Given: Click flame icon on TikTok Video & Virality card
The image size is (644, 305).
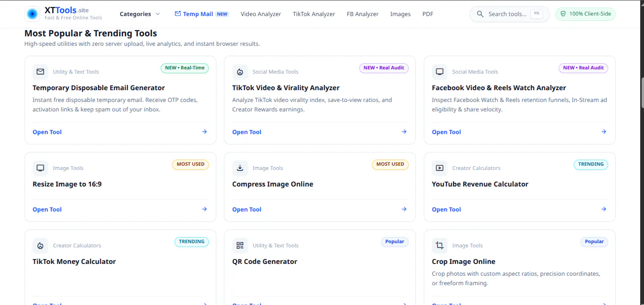Looking at the screenshot, I should 240,72.
